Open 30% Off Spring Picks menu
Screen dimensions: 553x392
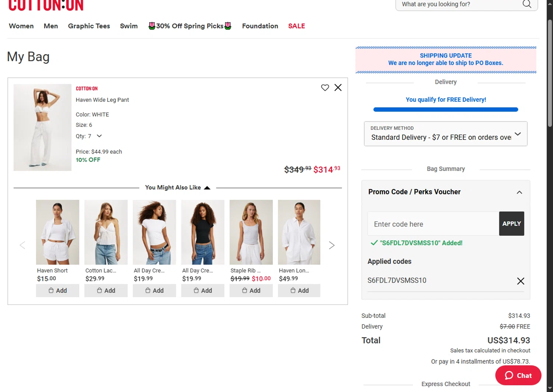[190, 26]
